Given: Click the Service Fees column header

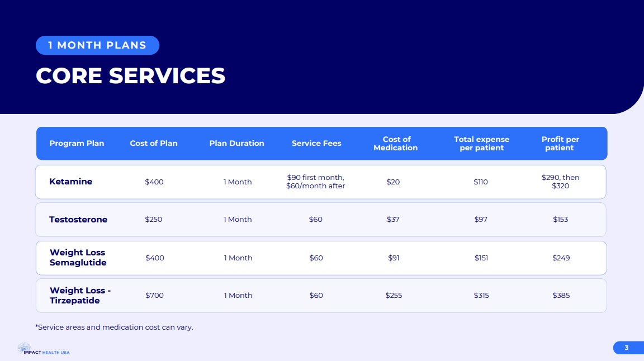Looking at the screenshot, I should point(316,144).
